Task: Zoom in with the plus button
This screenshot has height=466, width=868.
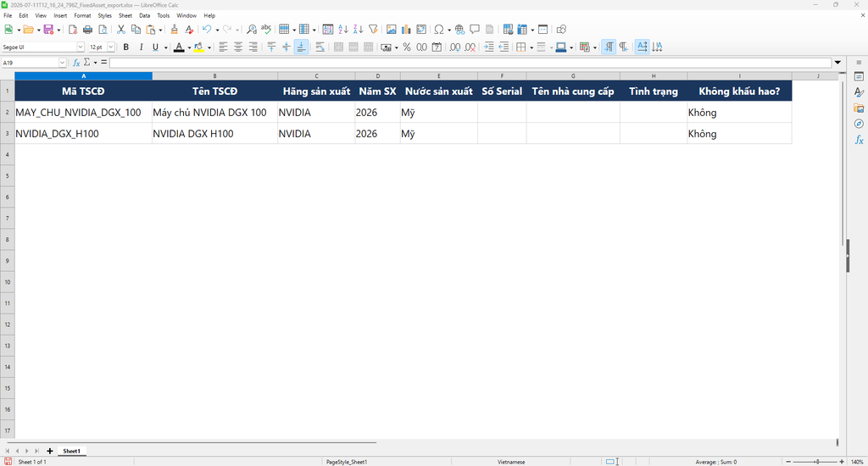Action: (842, 462)
